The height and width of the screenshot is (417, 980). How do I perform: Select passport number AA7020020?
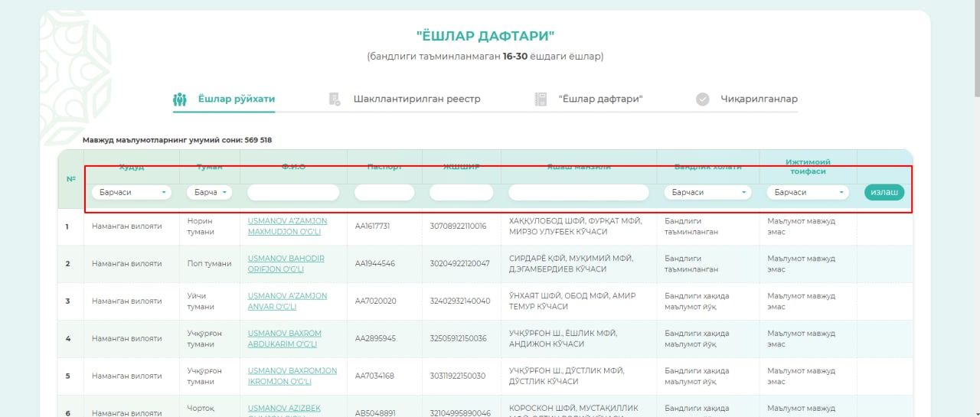[376, 301]
